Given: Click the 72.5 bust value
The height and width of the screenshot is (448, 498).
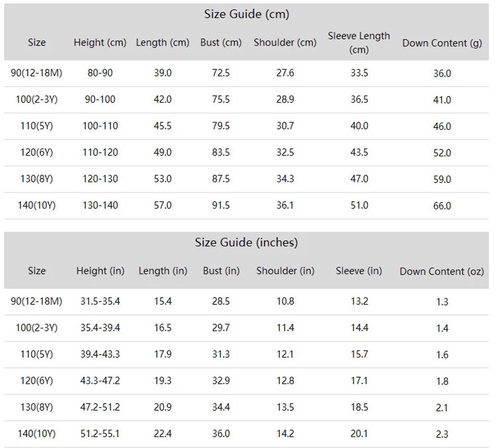Looking at the screenshot, I should tap(221, 73).
